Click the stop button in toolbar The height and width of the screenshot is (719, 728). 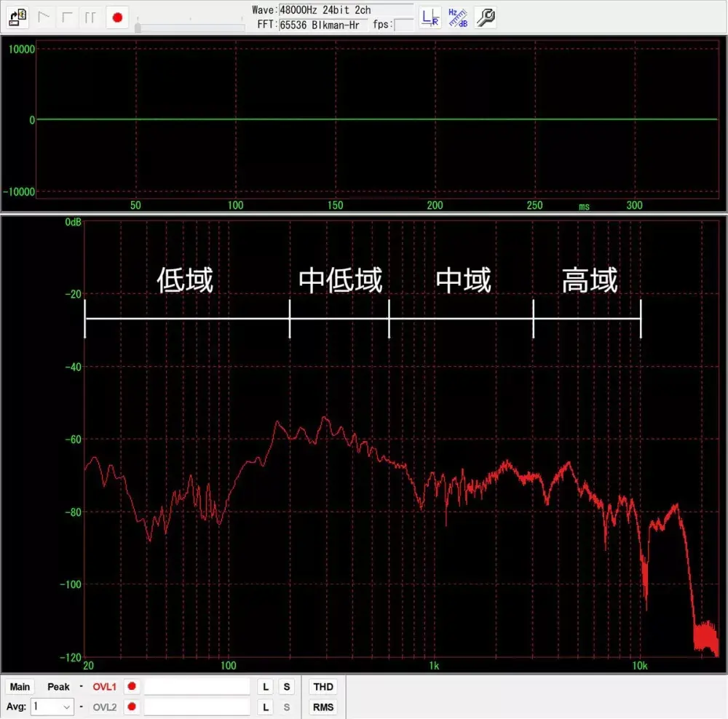pyautogui.click(x=67, y=17)
